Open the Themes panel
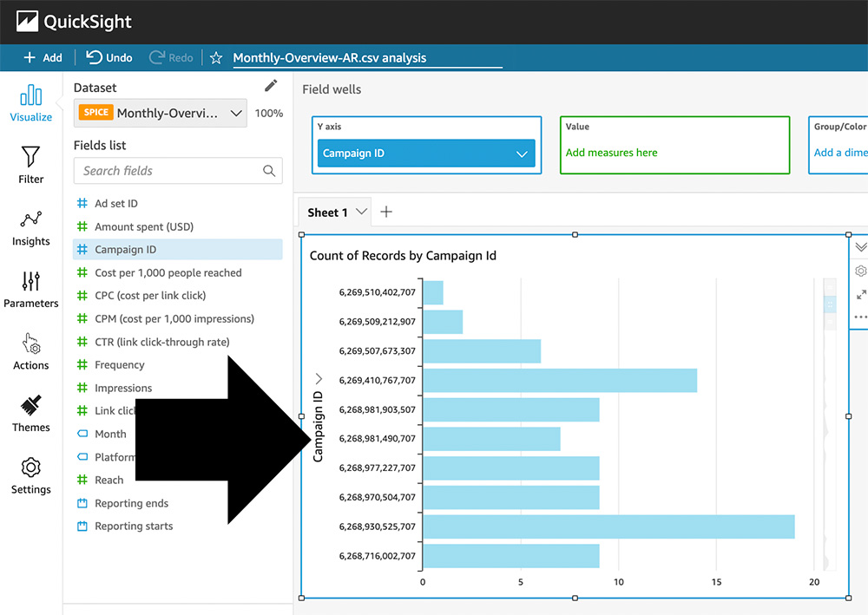 tap(30, 413)
